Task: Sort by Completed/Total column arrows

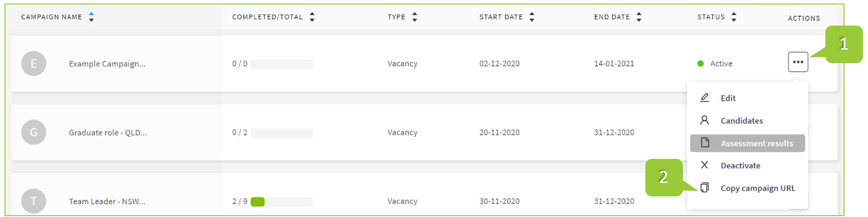Action: (x=312, y=17)
